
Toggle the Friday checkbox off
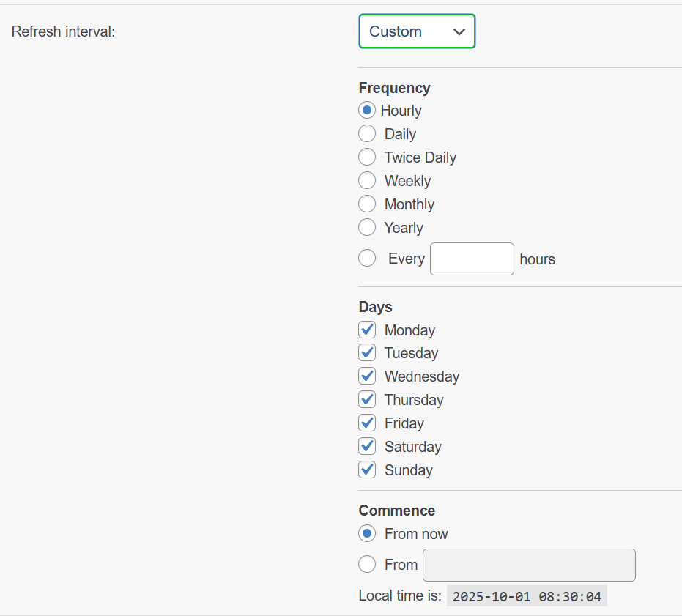367,423
